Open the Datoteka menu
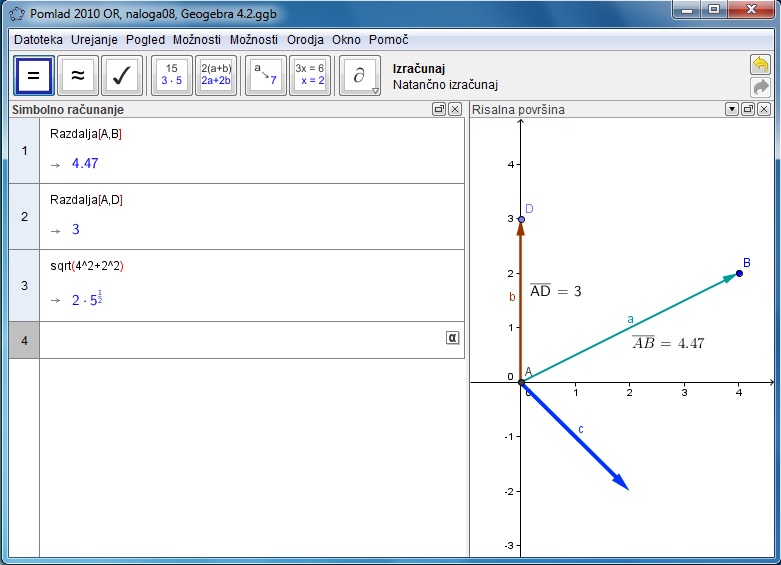The width and height of the screenshot is (781, 565). (38, 40)
